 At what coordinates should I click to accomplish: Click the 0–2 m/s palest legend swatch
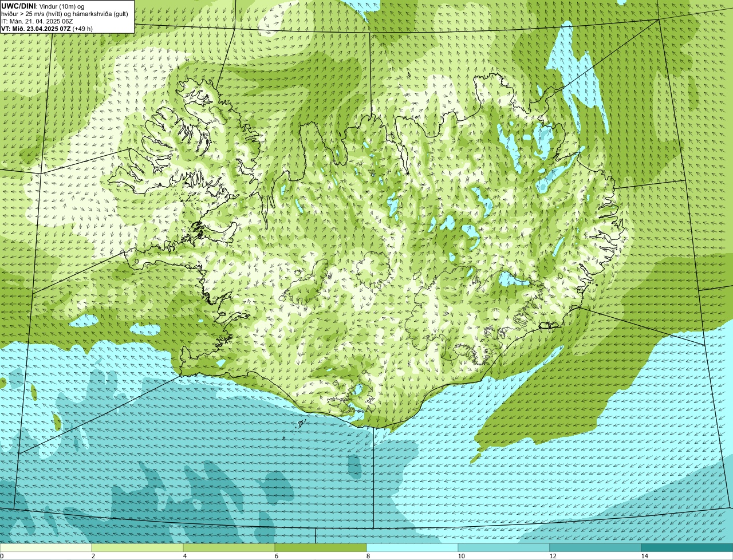(46, 547)
